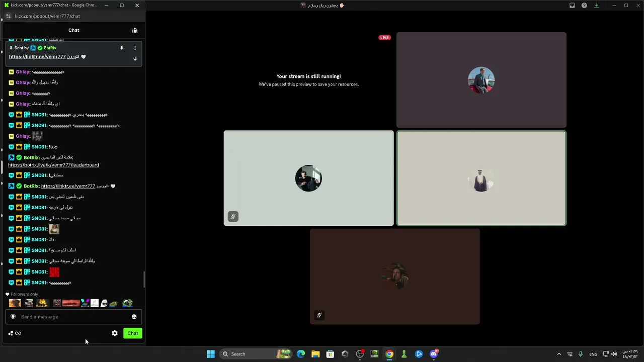Viewport: 644px width, 362px height.
Task: Open chat settings gear icon
Action: coord(115,333)
